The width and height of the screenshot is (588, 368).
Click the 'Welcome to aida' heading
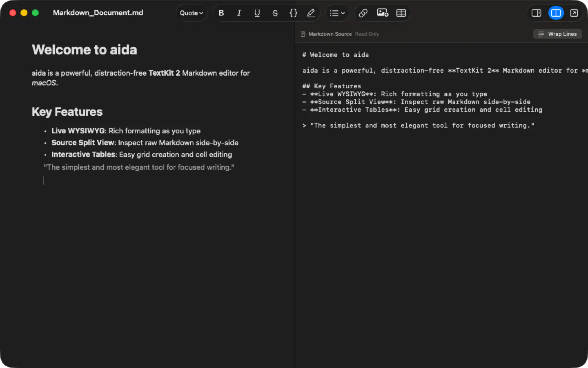(x=85, y=50)
